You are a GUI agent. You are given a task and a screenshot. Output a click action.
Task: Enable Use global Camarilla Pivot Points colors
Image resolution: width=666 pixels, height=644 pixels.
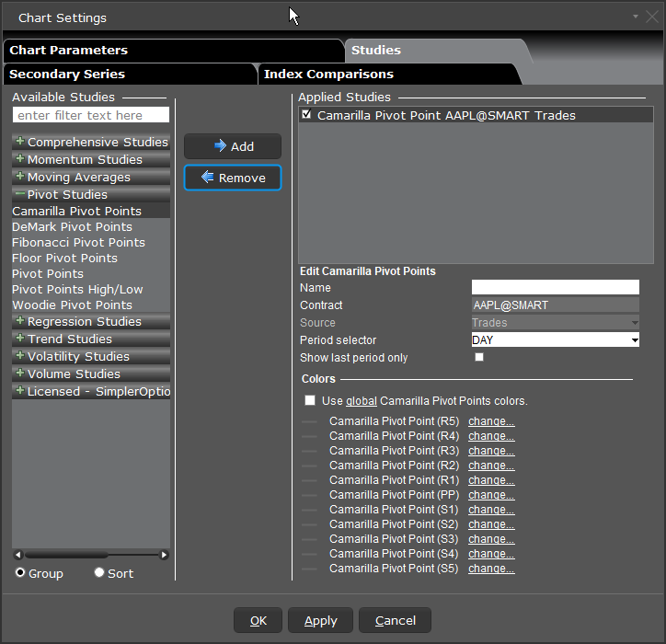pos(310,400)
